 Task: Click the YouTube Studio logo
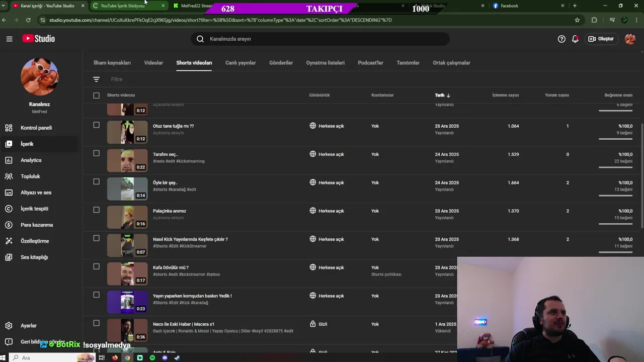(x=38, y=39)
